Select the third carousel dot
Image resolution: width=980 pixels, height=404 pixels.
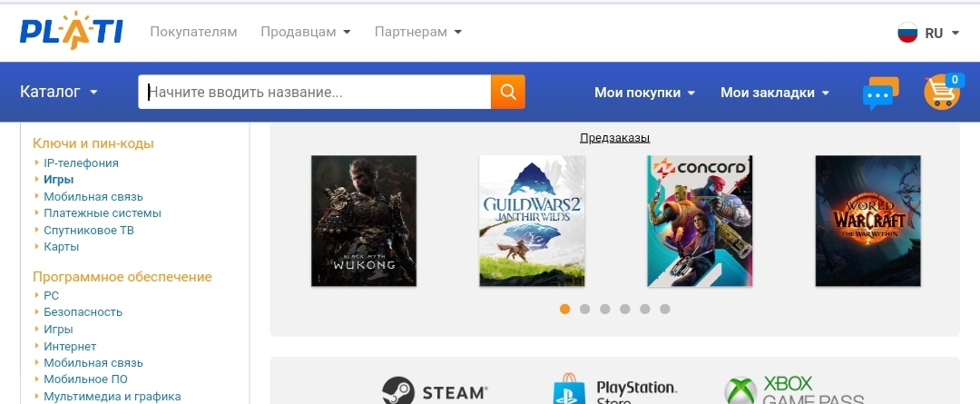point(605,309)
